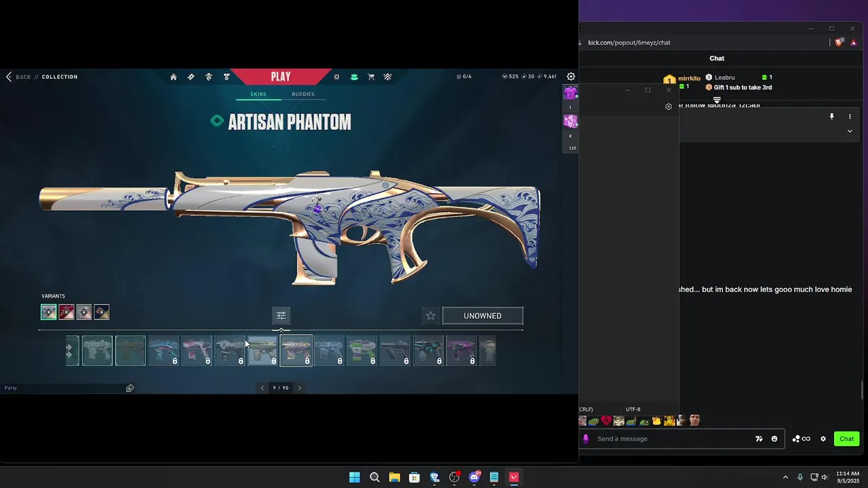
Task: Select the randomize skin arrows thumbnail
Action: [72, 350]
